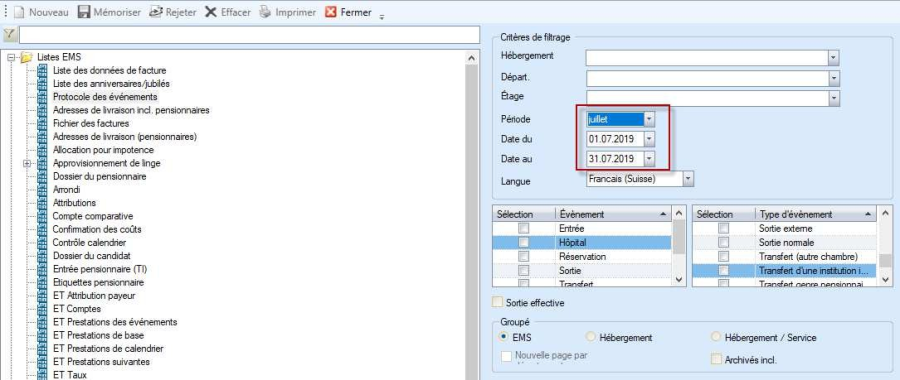Image resolution: width=900 pixels, height=380 pixels.
Task: Select Dossier du candidat
Action: click(x=92, y=255)
